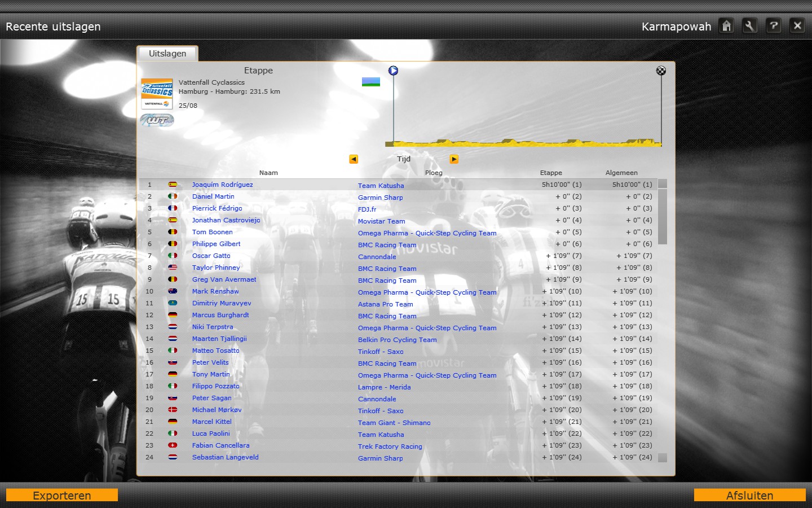Click the checkered finish flag icon
812x508 pixels.
click(x=661, y=71)
